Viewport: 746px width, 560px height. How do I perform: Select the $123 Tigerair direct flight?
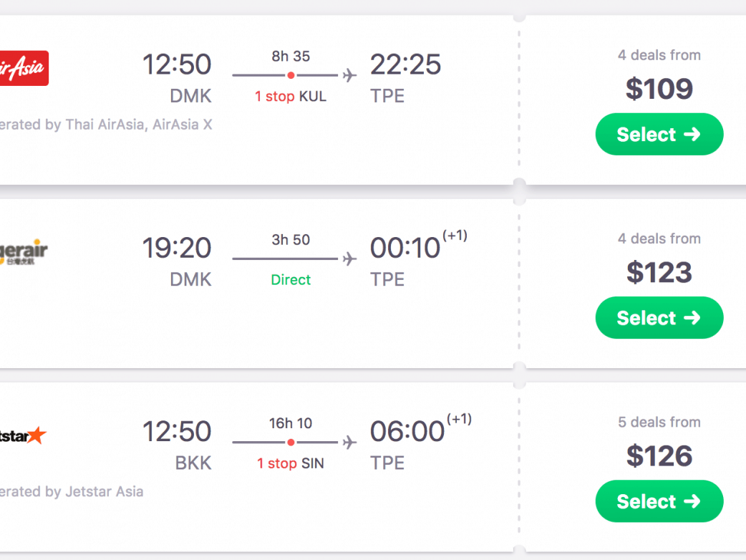(x=659, y=318)
